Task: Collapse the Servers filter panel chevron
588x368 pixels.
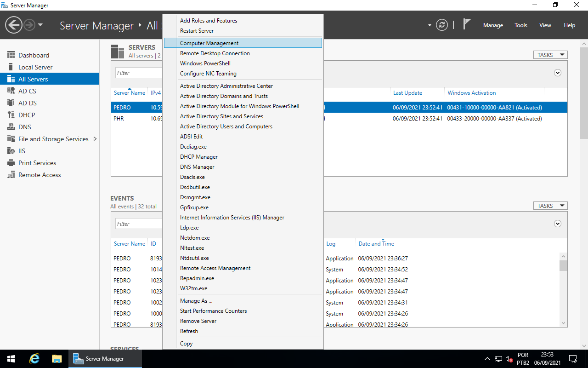Action: [x=558, y=73]
